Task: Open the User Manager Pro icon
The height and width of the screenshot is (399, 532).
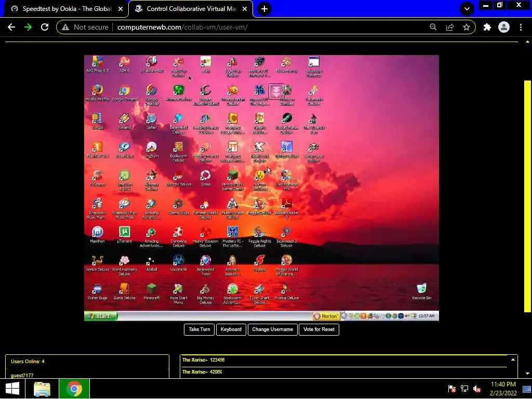Action: point(287,180)
